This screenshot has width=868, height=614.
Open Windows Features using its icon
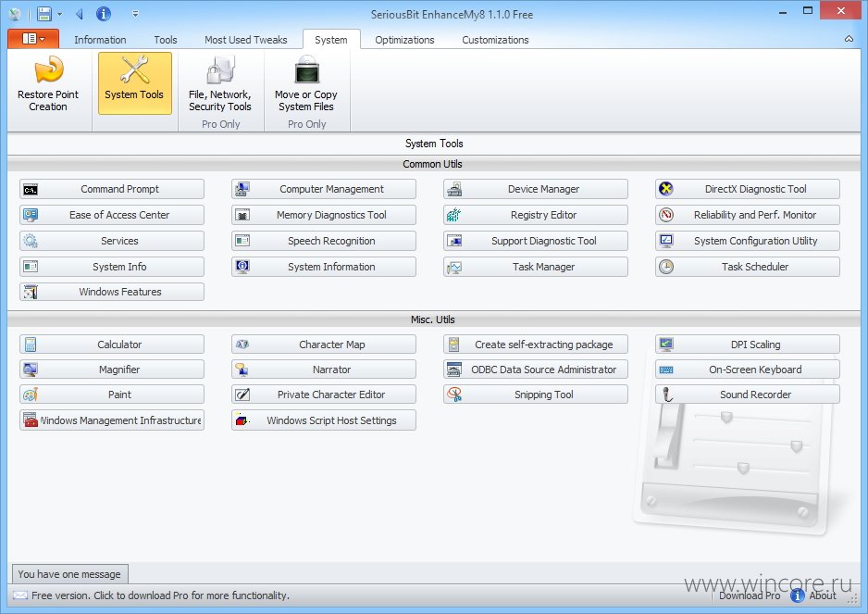[31, 292]
